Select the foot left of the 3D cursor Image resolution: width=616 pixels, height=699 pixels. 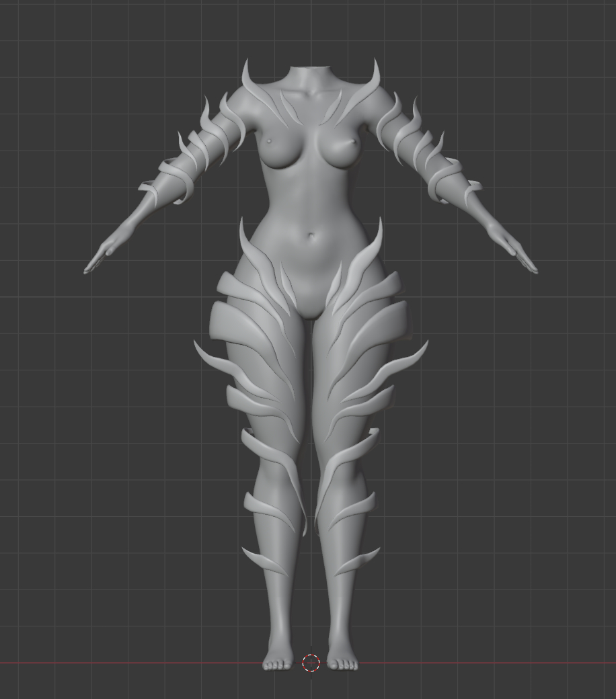[277, 661]
